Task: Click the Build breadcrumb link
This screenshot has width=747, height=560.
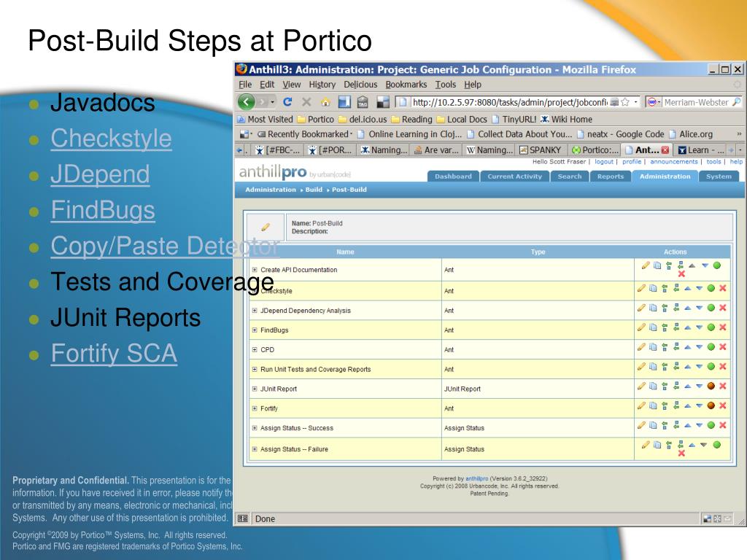Action: [x=314, y=190]
